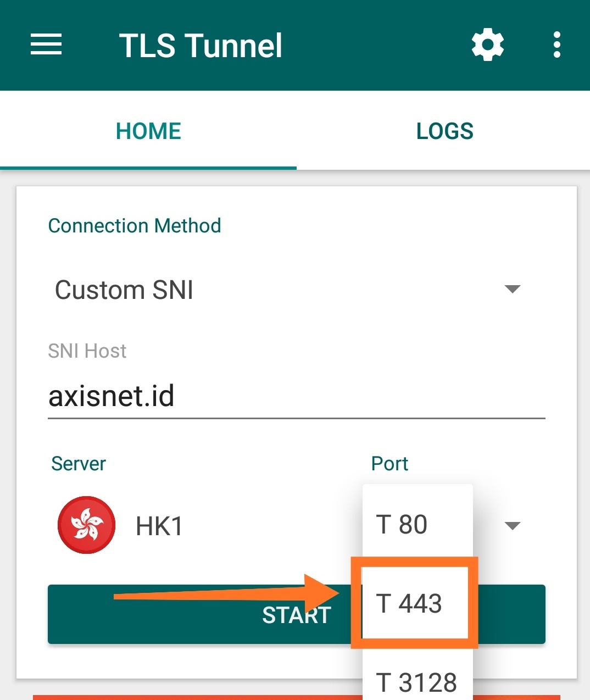Select the T 80 port option
The width and height of the screenshot is (590, 700).
click(x=418, y=524)
